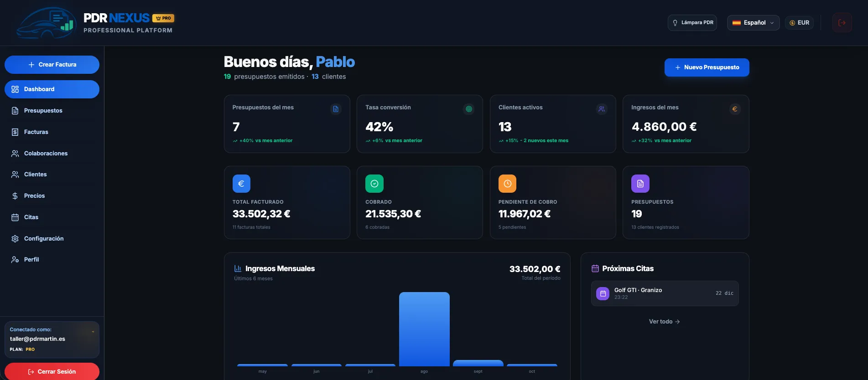Viewport: 868px width, 380px height.
Task: Select the sept bar in the income chart
Action: pos(478,363)
